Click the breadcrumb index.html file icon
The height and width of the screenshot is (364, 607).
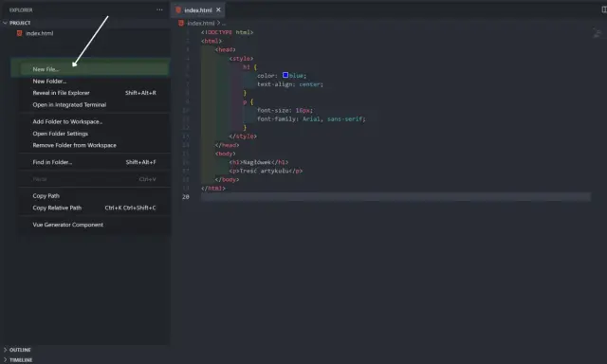tap(181, 23)
